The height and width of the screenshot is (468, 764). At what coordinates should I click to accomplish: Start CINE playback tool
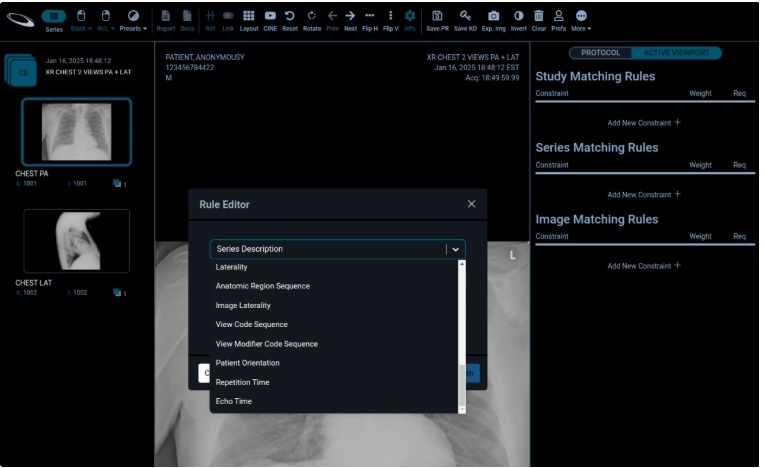[x=270, y=20]
